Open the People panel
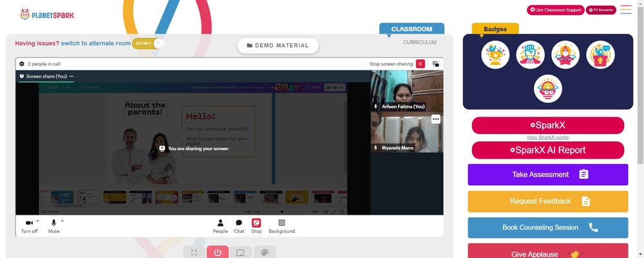 (220, 226)
